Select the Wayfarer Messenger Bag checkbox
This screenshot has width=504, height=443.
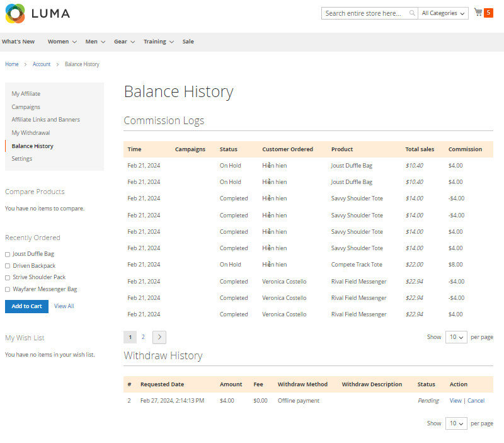[8, 289]
